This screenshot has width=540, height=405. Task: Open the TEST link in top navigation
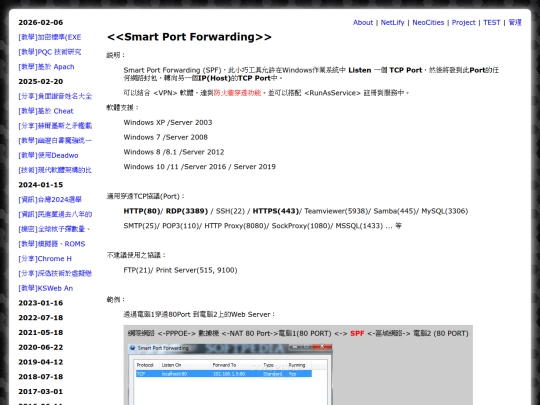491,22
